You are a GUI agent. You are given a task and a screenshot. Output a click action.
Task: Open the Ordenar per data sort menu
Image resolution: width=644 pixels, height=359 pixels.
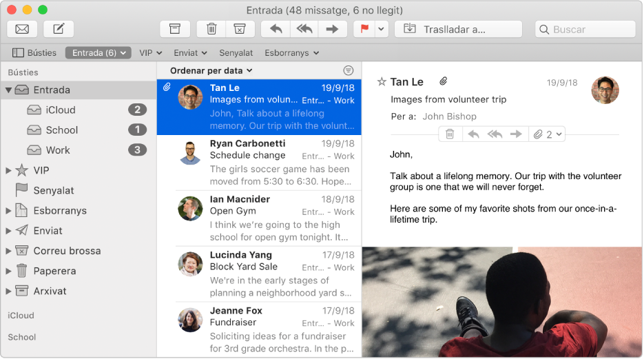[211, 70]
